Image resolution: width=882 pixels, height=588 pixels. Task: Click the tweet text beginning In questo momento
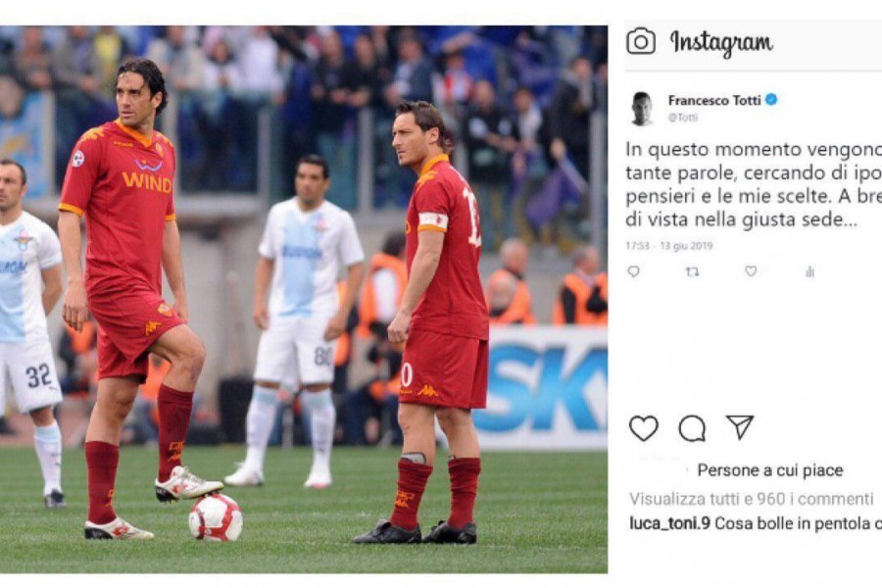click(x=754, y=184)
